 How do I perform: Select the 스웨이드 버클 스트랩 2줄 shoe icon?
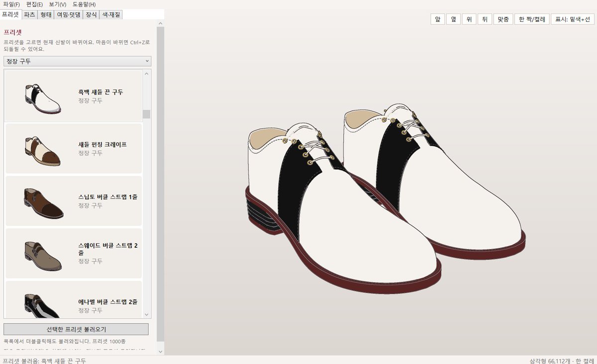click(42, 254)
